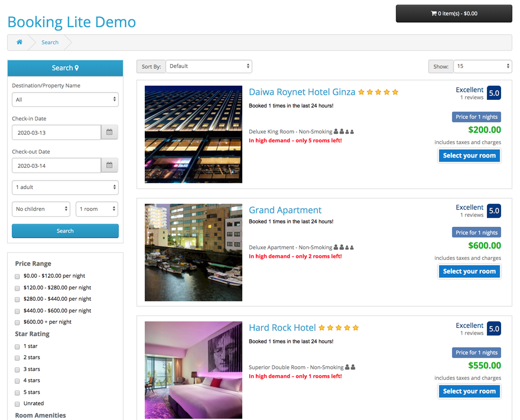Screen dimensions: 520x420
Task: Click the Search breadcrumb link
Action: 50,42
